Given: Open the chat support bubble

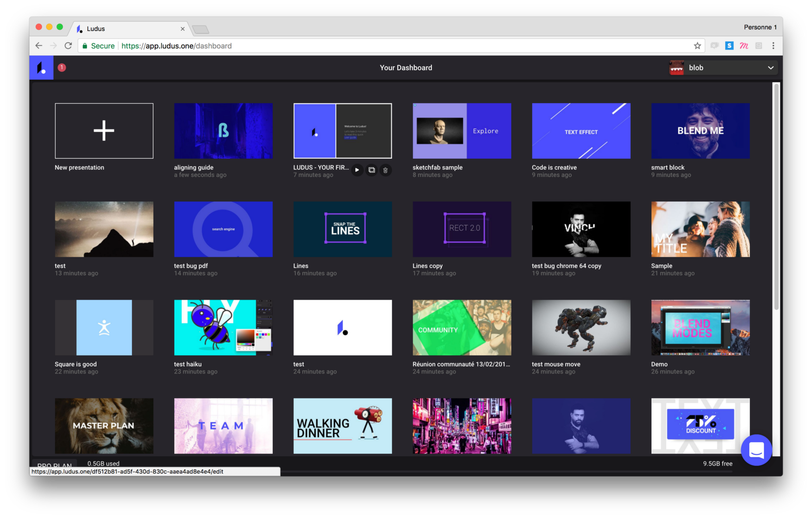Looking at the screenshot, I should click(x=756, y=450).
